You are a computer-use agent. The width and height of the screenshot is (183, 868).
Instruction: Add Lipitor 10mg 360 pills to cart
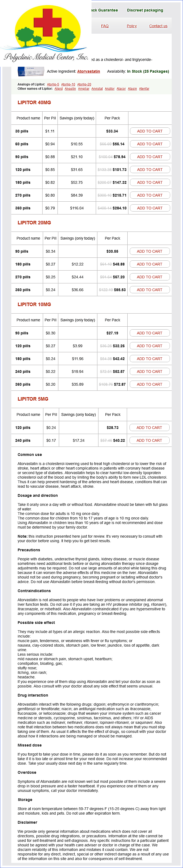tap(149, 384)
